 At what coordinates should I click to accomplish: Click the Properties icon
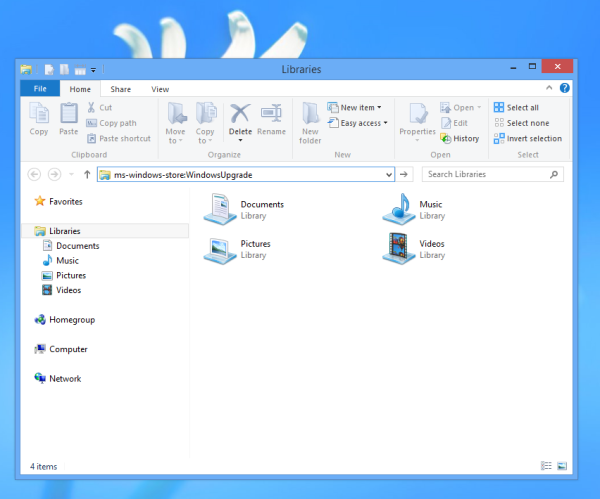(417, 114)
